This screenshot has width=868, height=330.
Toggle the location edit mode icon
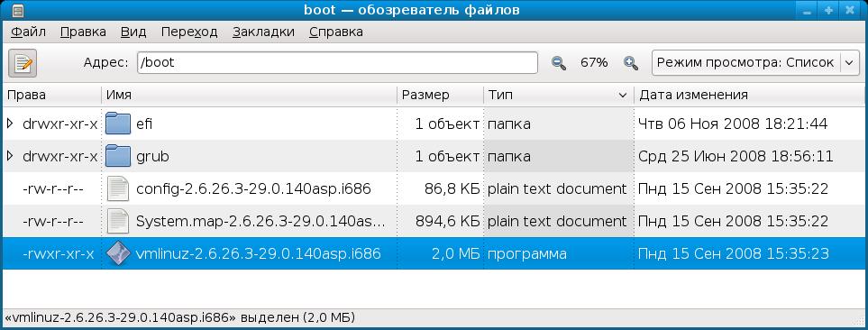pyautogui.click(x=23, y=62)
